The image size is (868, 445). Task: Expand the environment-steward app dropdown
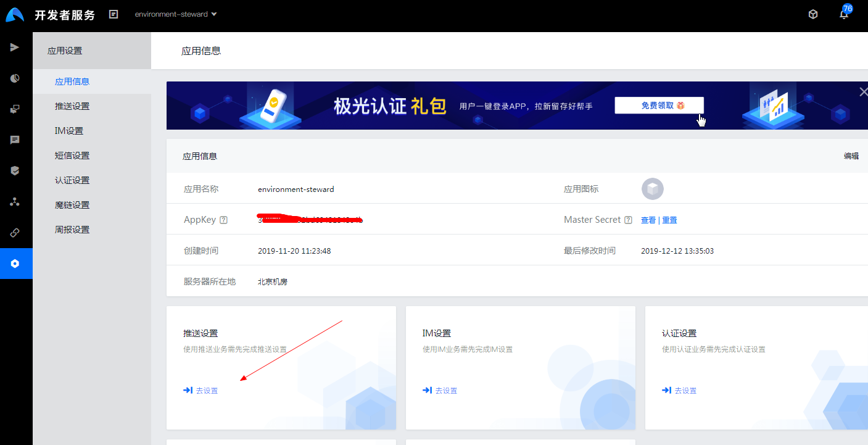176,14
